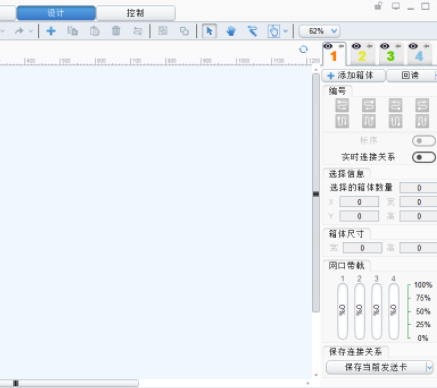Click the pin icon on port tab 2
437x388 pixels.
coord(369,46)
